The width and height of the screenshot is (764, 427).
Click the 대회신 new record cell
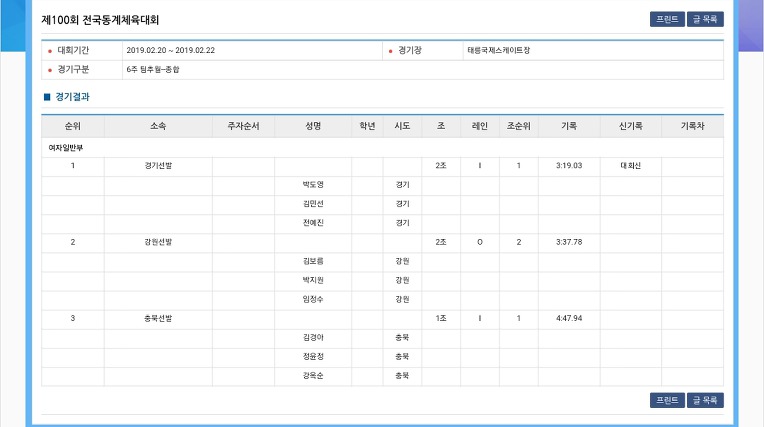[x=630, y=166]
